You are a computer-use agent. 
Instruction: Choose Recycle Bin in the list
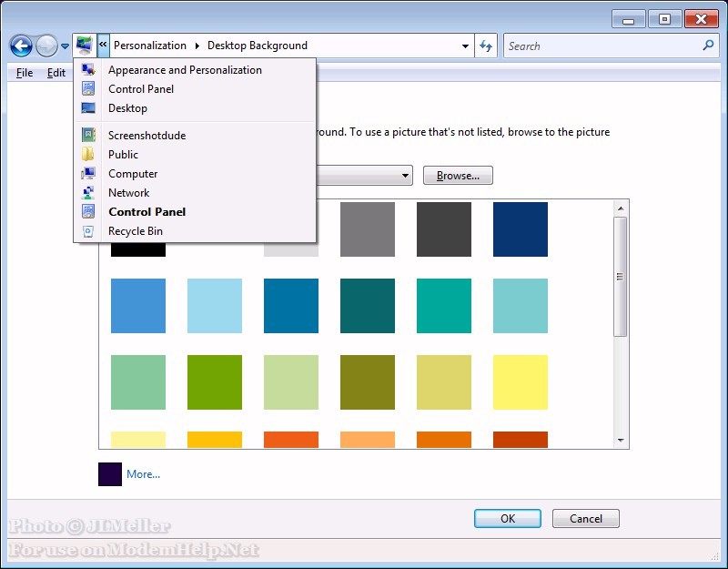195,231
